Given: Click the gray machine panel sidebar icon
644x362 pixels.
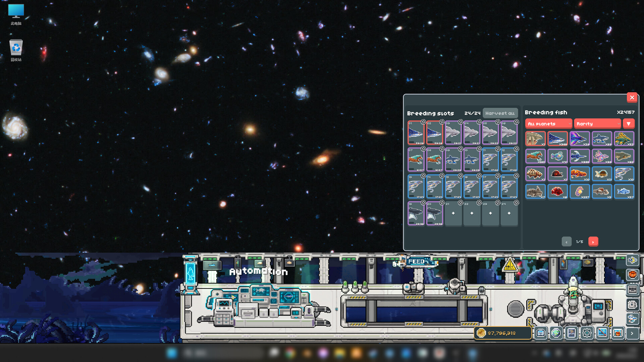Looking at the screenshot, I should (x=632, y=290).
